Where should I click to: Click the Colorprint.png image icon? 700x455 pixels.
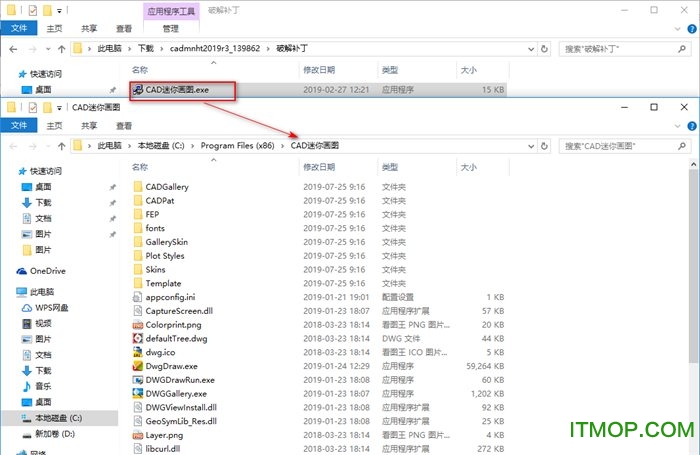[x=138, y=325]
